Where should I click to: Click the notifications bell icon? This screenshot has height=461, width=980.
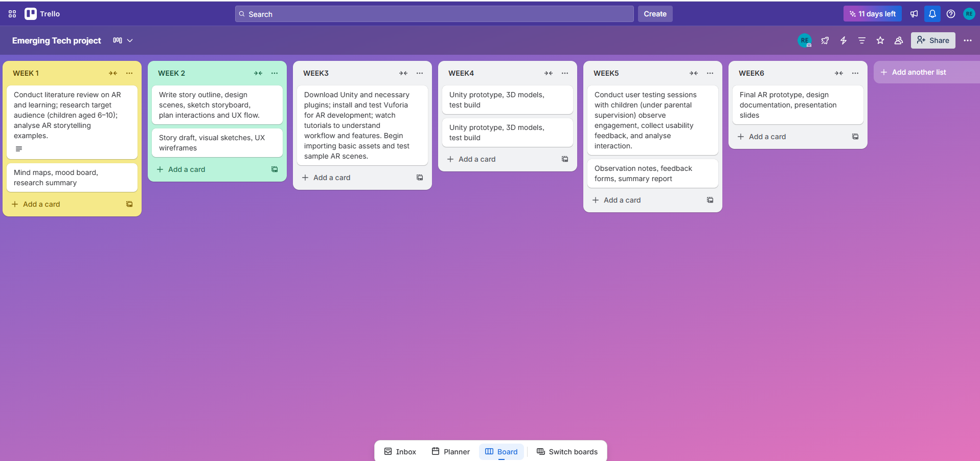[x=932, y=14]
